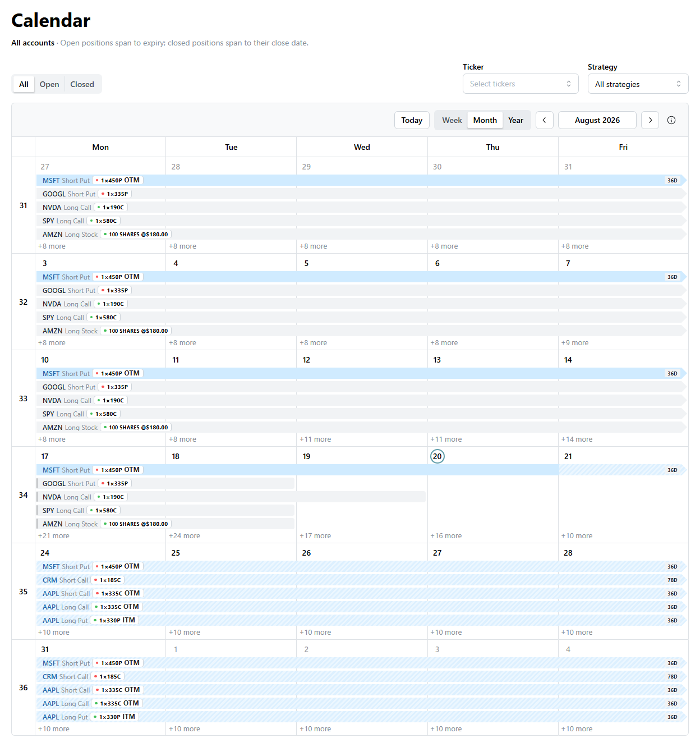Viewport: 700px width, 747px height.
Task: Select the Month view tab
Action: [x=485, y=120]
